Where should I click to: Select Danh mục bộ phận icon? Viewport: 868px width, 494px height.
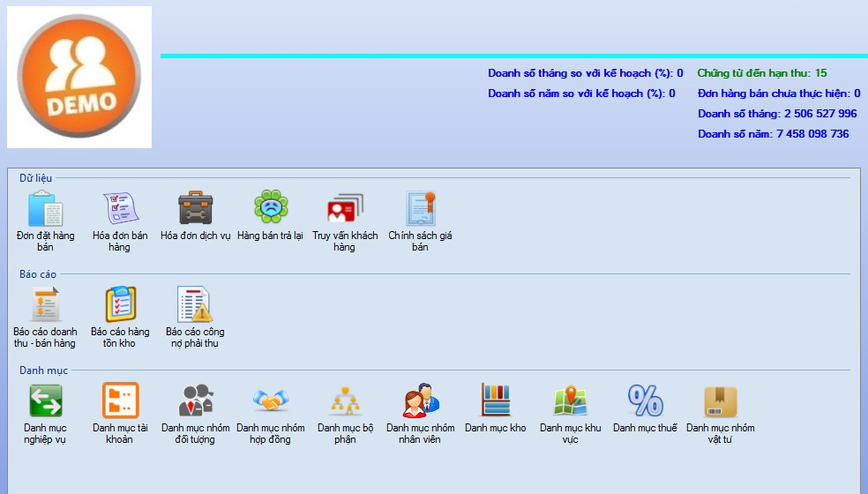tap(345, 400)
